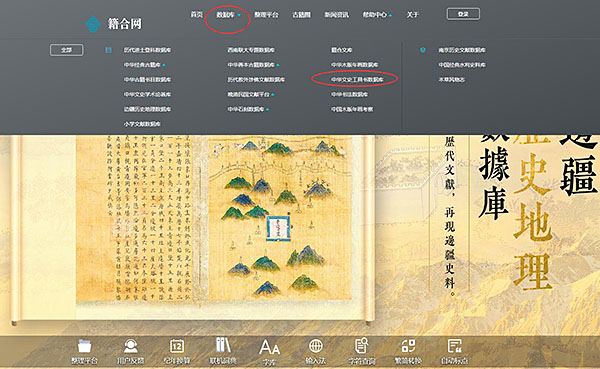This screenshot has width=600, height=369.
Task: Click the 繁简转换 conversion icon
Action: coord(408,346)
